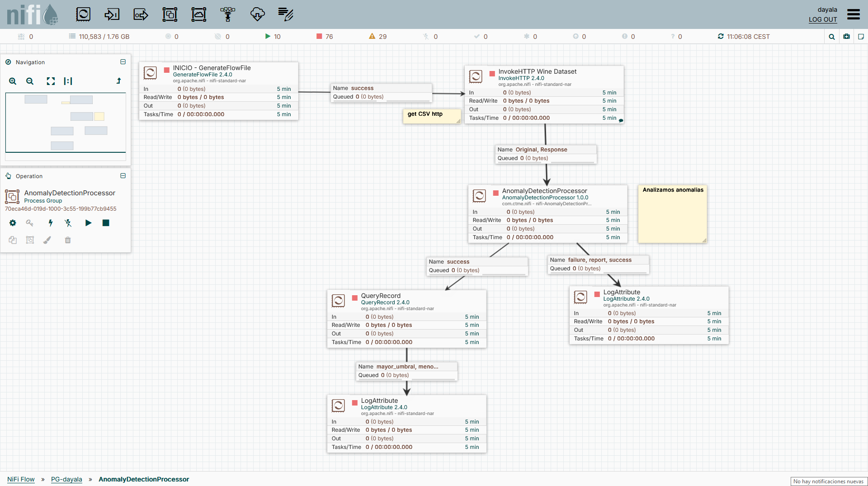Select the Process Group toolbar icon
The width and height of the screenshot is (868, 486).
point(170,14)
